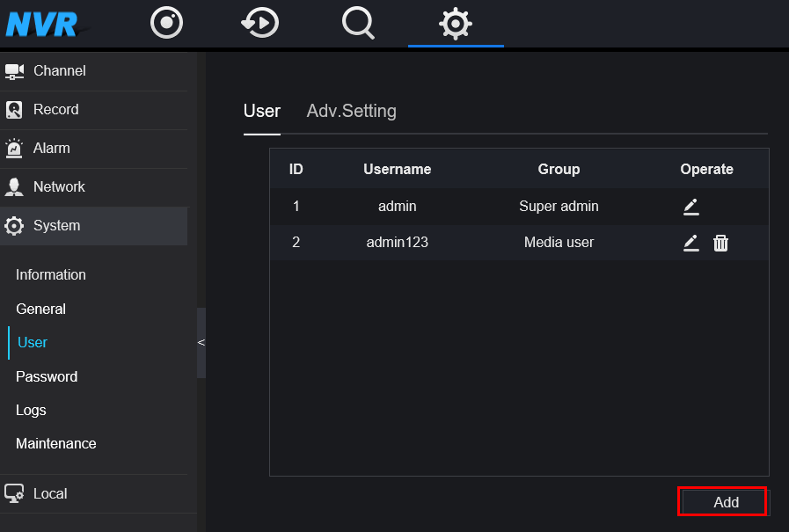
Task: Select the settings gear icon in top bar
Action: (455, 24)
